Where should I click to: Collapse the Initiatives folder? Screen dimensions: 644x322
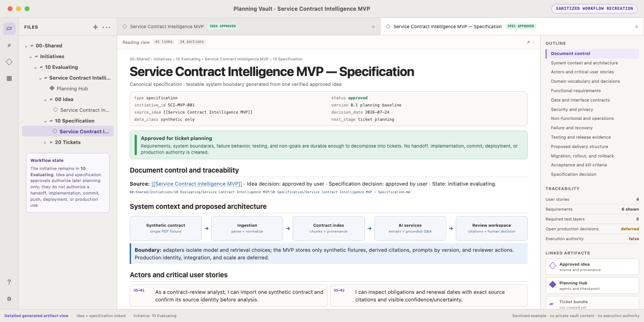[31, 57]
